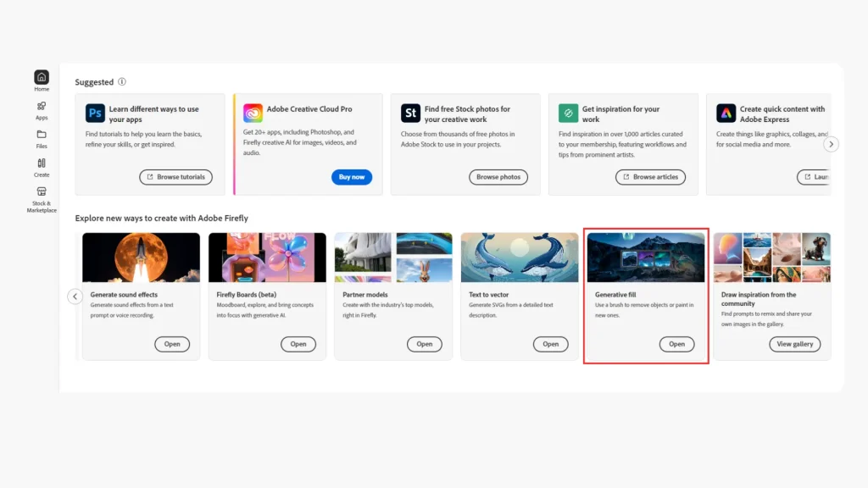Image resolution: width=868 pixels, height=488 pixels.
Task: View info about the Suggested section
Action: [x=122, y=81]
